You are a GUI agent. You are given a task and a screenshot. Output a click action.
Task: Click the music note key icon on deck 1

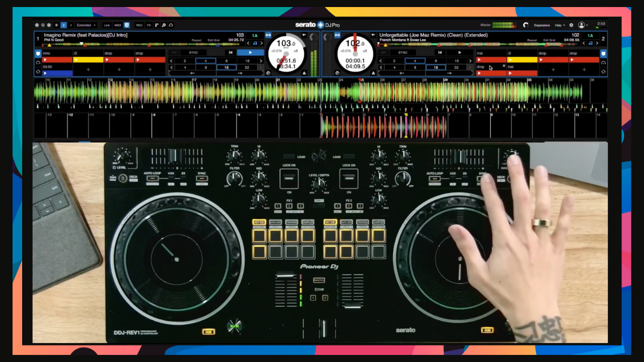coord(254,43)
